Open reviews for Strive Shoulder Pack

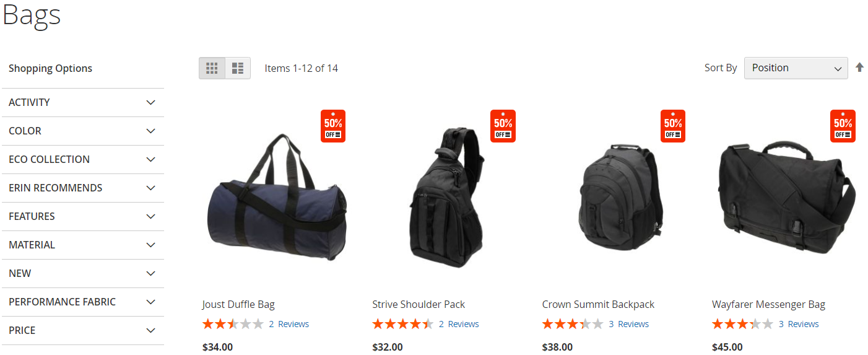[x=459, y=324]
